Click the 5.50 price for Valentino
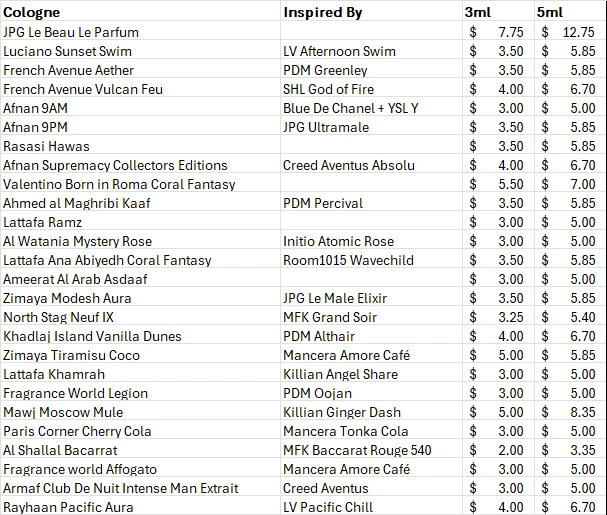This screenshot has width=607, height=515. (x=498, y=184)
